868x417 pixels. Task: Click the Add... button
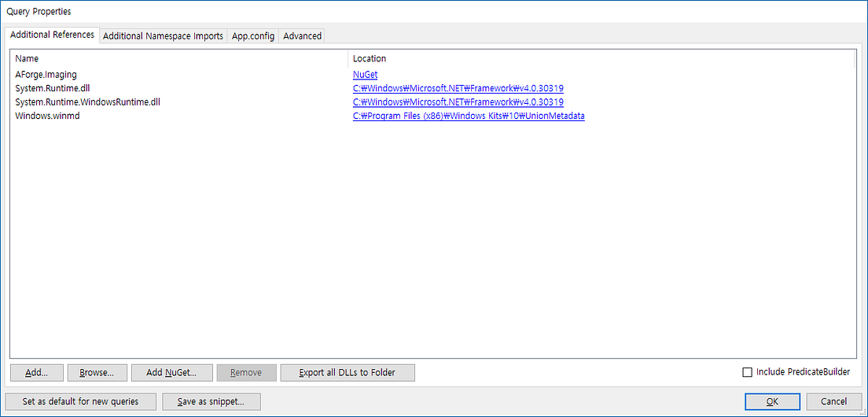[x=36, y=373]
